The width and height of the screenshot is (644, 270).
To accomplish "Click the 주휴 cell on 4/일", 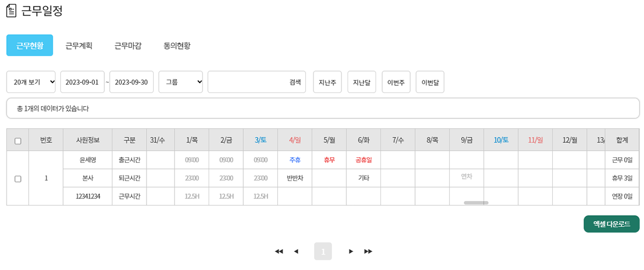I will (x=295, y=159).
